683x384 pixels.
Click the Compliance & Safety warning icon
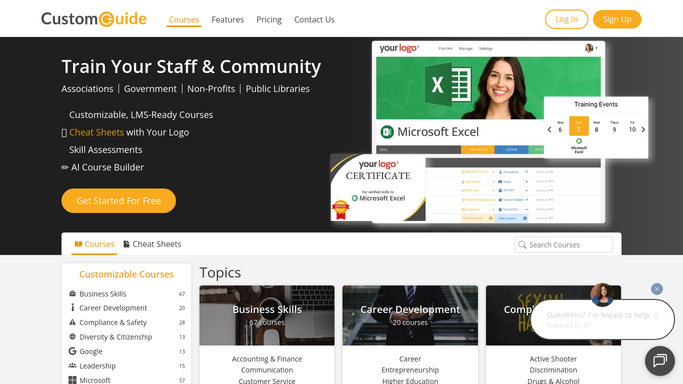pyautogui.click(x=72, y=322)
